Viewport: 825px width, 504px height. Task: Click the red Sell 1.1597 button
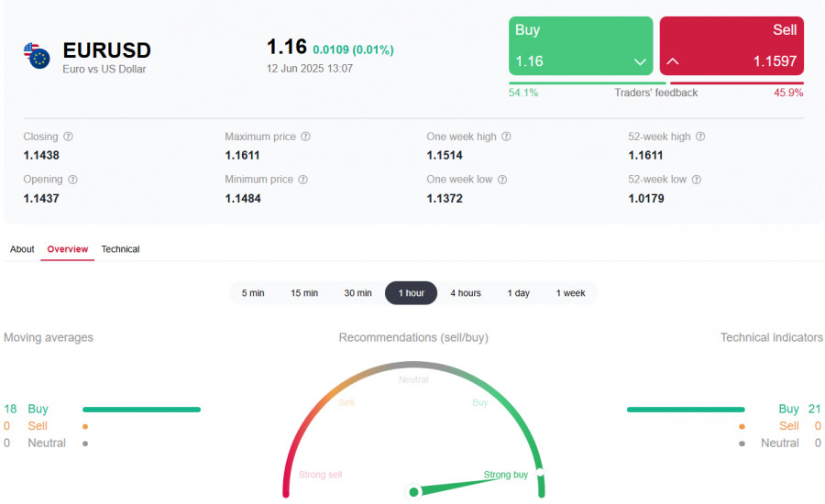[731, 46]
